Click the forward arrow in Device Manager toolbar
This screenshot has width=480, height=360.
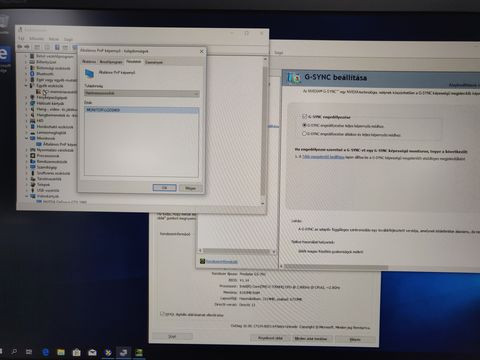click(27, 47)
